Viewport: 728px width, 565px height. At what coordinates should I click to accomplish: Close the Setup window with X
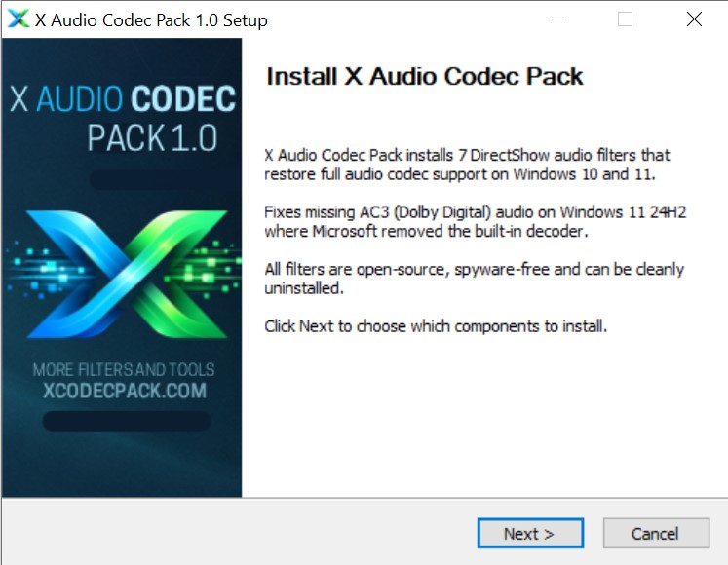pos(694,19)
